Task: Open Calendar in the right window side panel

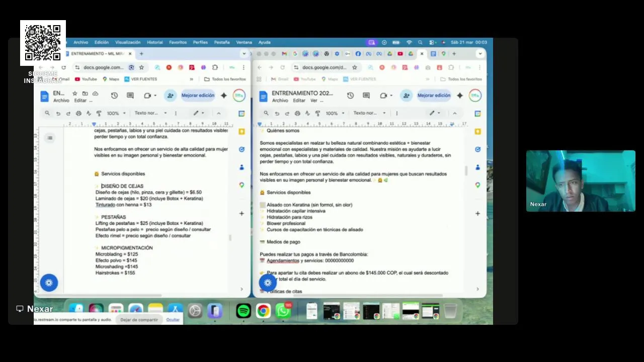Action: pyautogui.click(x=477, y=114)
